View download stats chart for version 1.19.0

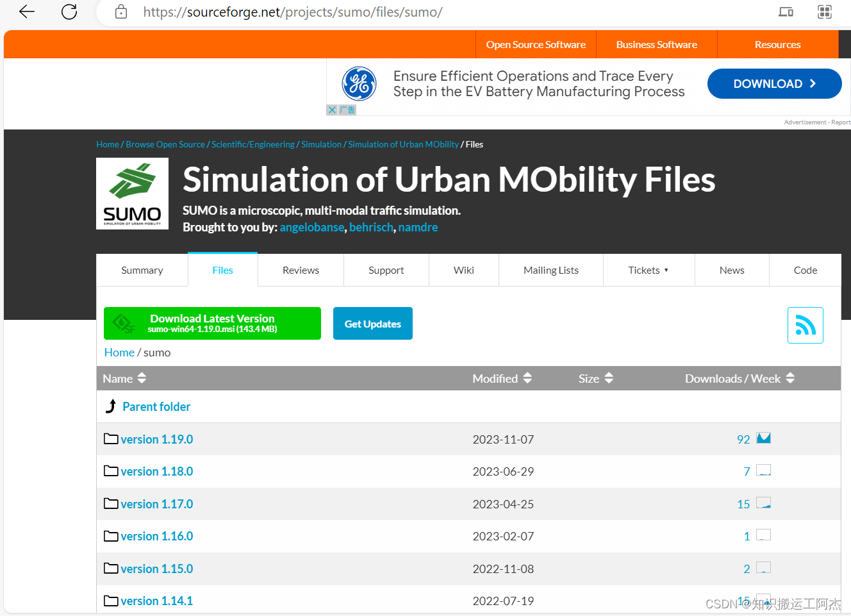[x=763, y=438]
